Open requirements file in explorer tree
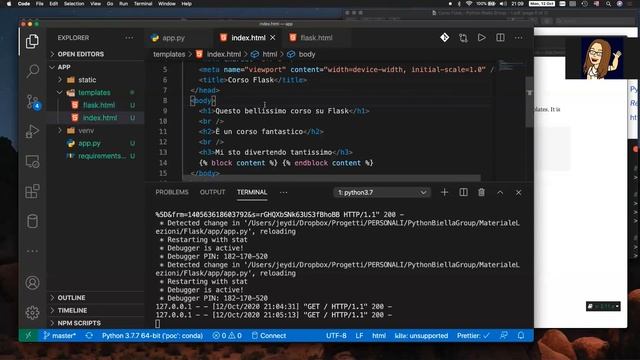 pos(101,156)
